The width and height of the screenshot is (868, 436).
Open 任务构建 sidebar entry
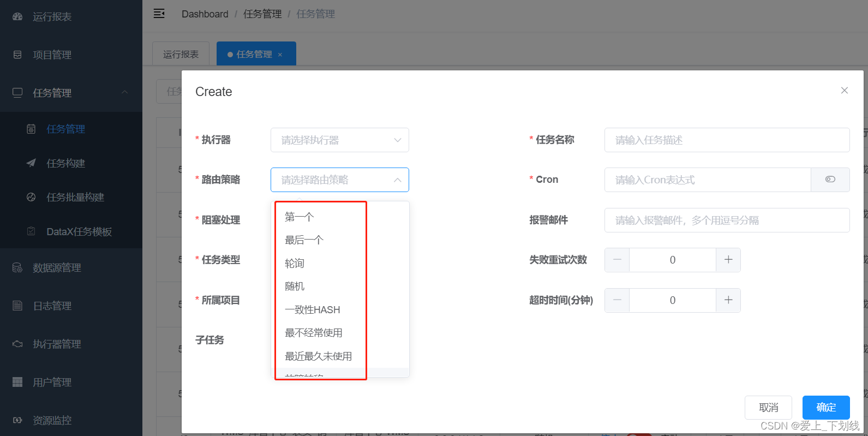point(71,163)
